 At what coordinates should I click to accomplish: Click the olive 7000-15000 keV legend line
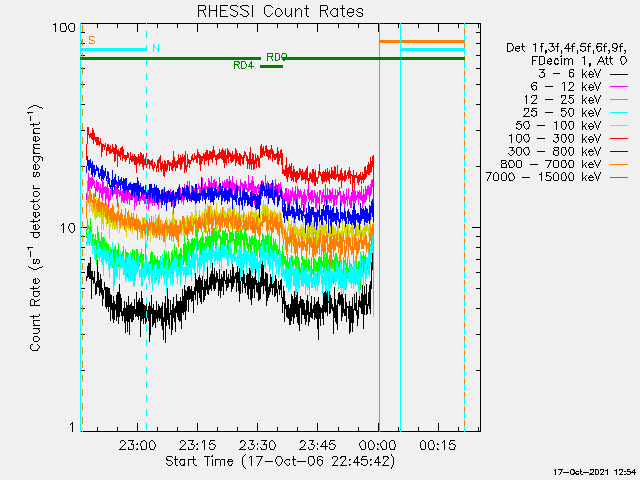[619, 177]
